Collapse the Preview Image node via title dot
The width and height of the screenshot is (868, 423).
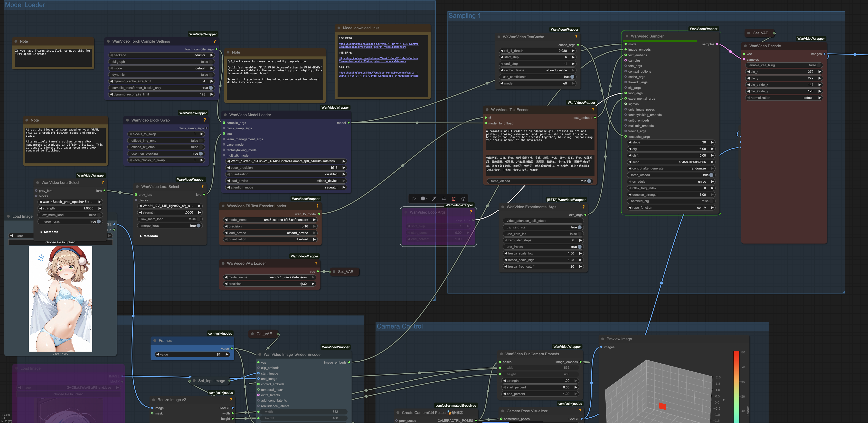pos(603,339)
